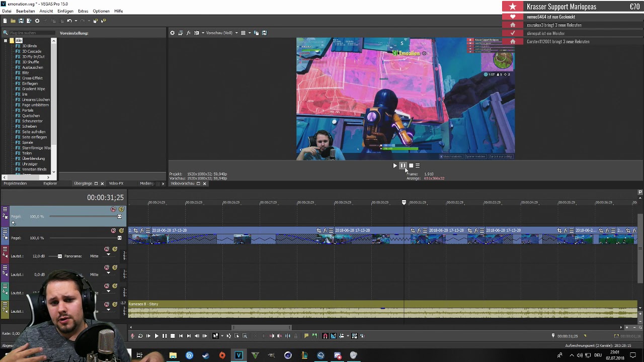Open Steam from the Windows taskbar
Screen dimensions: 644x362
(x=205, y=355)
